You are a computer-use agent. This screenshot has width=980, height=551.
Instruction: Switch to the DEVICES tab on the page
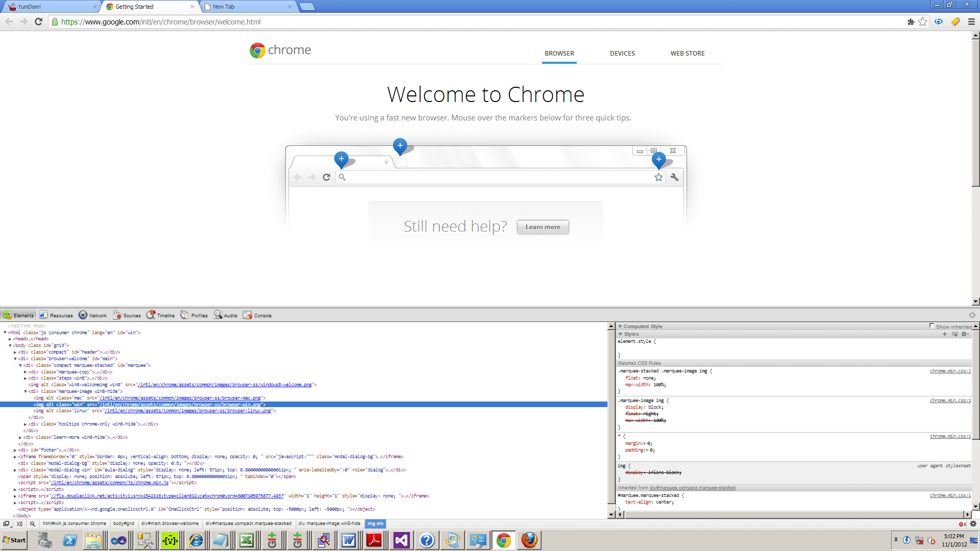tap(622, 54)
